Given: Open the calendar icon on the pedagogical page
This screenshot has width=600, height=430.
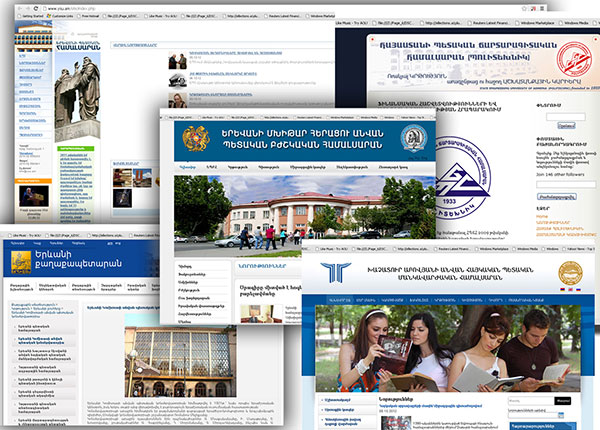Looking at the screenshot, I should [561, 415].
